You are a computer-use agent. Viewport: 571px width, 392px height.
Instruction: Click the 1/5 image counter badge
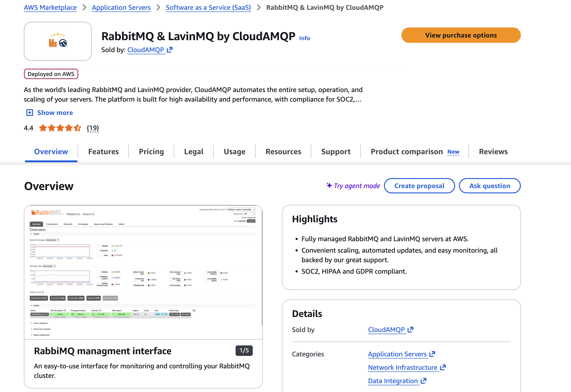click(244, 350)
